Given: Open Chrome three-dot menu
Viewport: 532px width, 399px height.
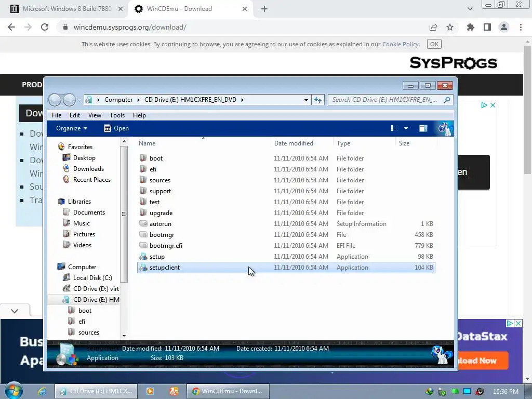Looking at the screenshot, I should (521, 27).
